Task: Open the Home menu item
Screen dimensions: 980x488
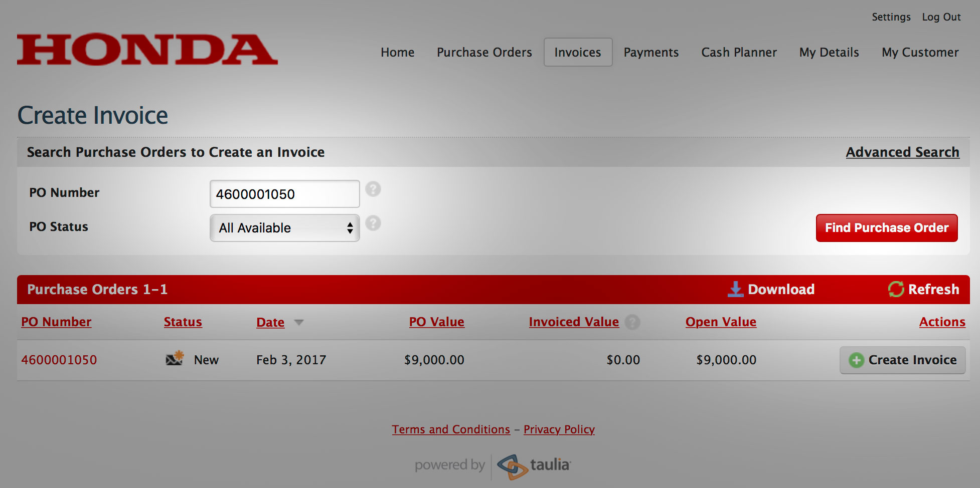Action: pyautogui.click(x=397, y=52)
